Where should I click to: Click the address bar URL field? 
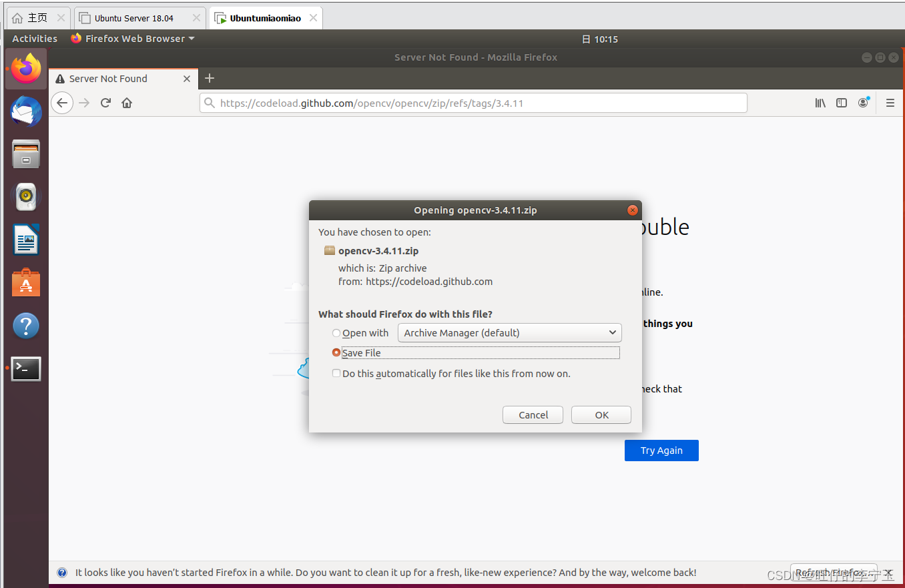(473, 103)
